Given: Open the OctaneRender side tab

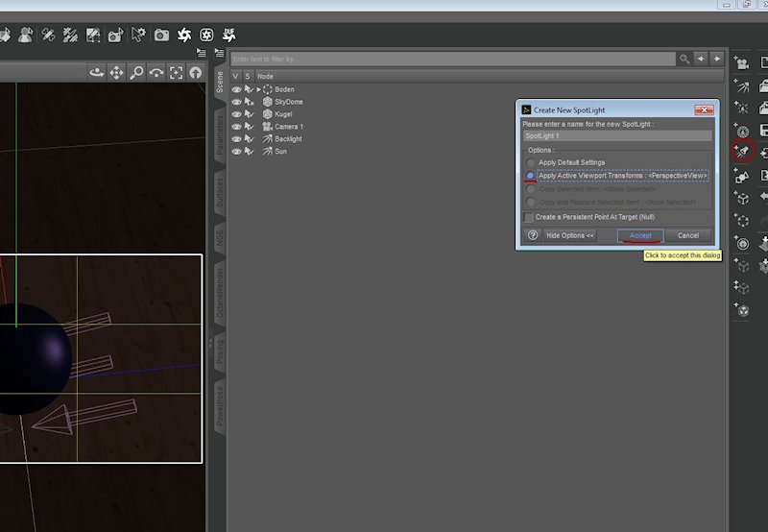Looking at the screenshot, I should [220, 293].
